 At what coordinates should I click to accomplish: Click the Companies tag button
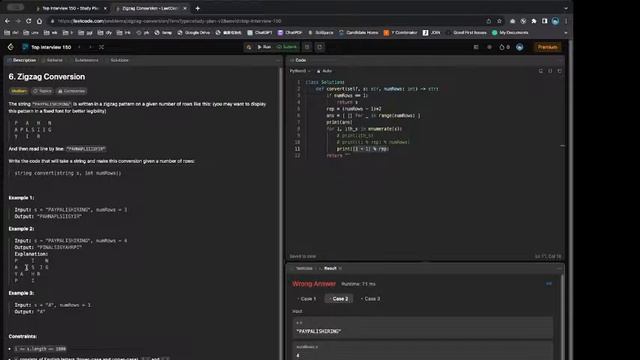[x=72, y=91]
